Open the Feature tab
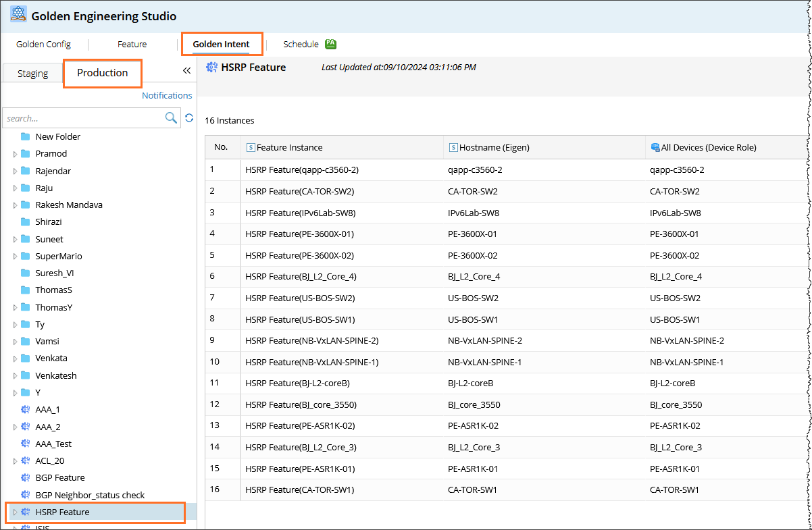The width and height of the screenshot is (812, 530). (x=132, y=45)
